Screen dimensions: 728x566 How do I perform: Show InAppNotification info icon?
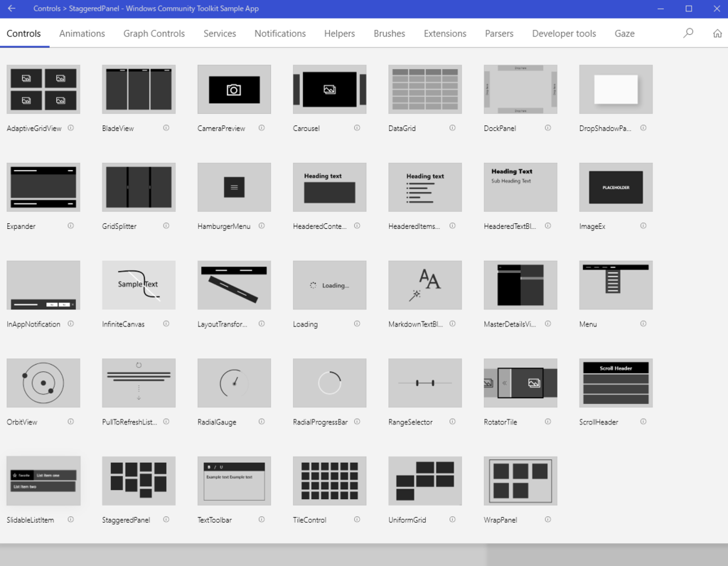[x=70, y=324]
